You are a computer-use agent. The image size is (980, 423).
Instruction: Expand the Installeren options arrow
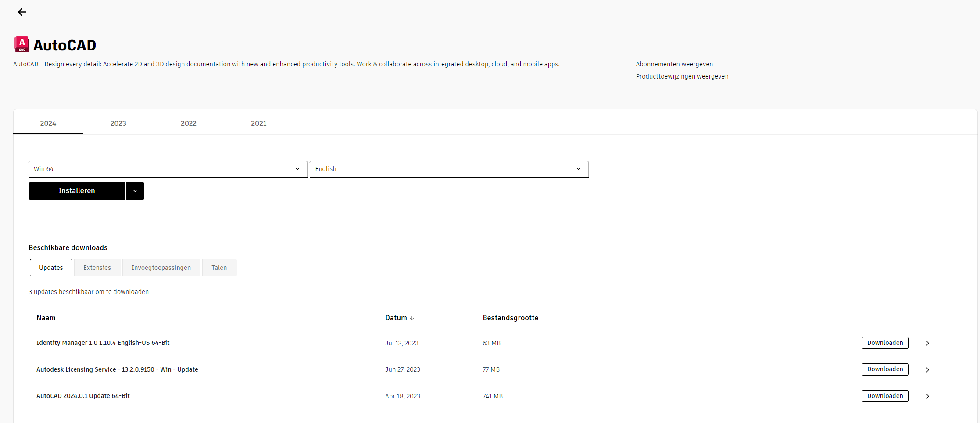(x=135, y=191)
